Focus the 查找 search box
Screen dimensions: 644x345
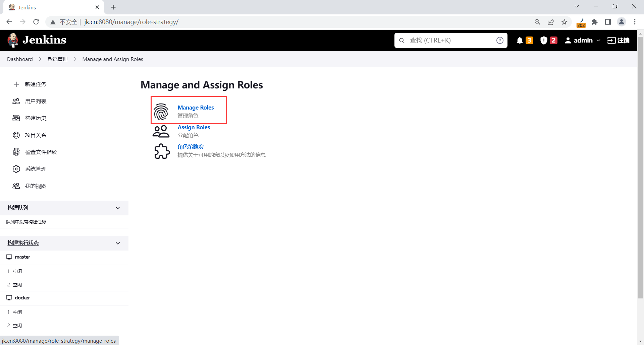click(450, 41)
